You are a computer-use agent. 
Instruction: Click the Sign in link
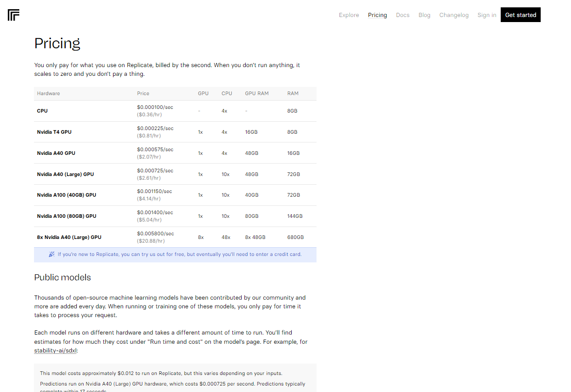[486, 15]
